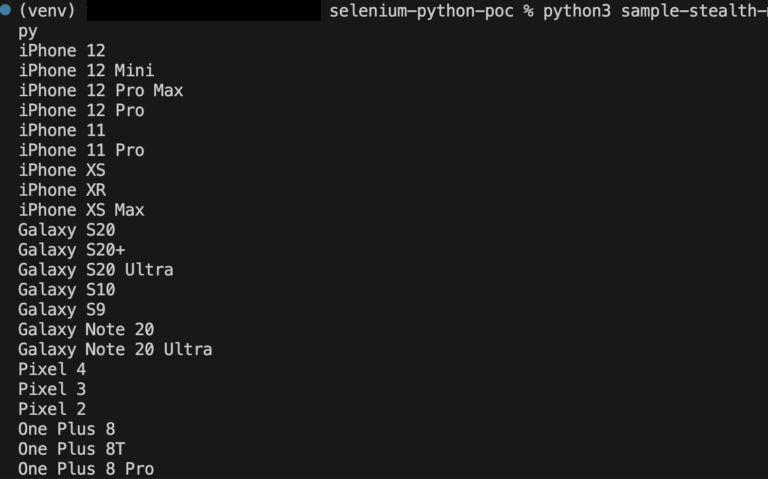Click the Pixel 4 output line
Viewport: 768px width, 479px height.
(x=52, y=369)
